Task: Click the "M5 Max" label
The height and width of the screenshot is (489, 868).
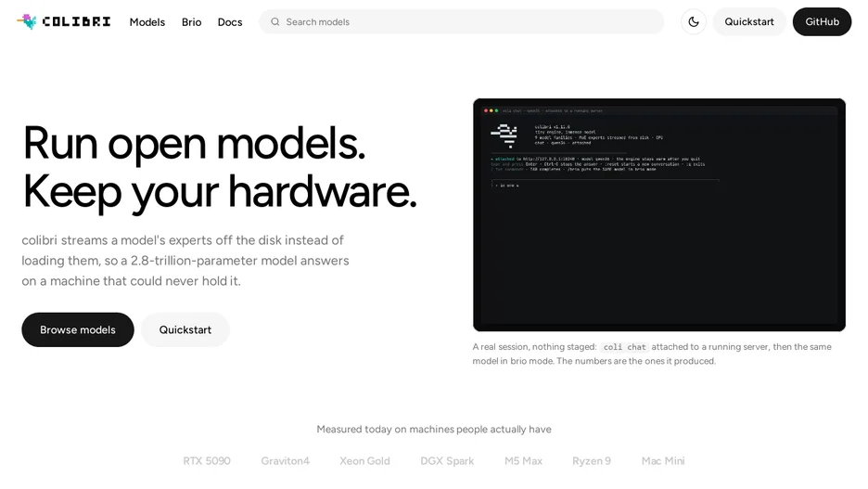Action: [x=523, y=461]
